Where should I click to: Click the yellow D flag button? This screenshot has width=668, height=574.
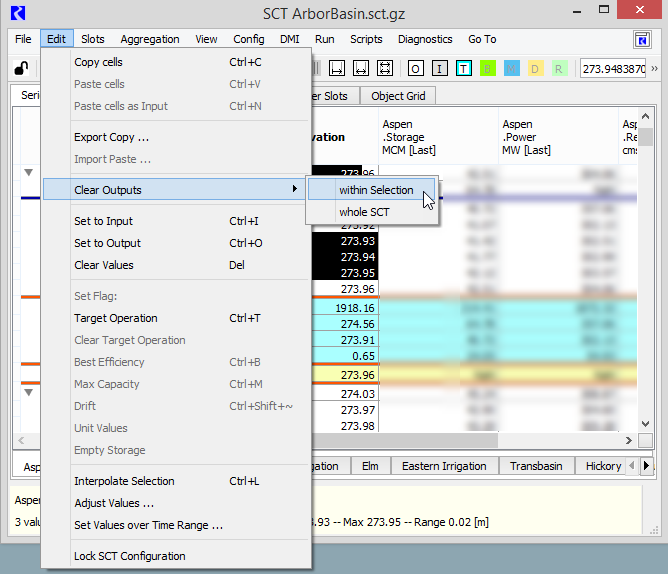535,68
